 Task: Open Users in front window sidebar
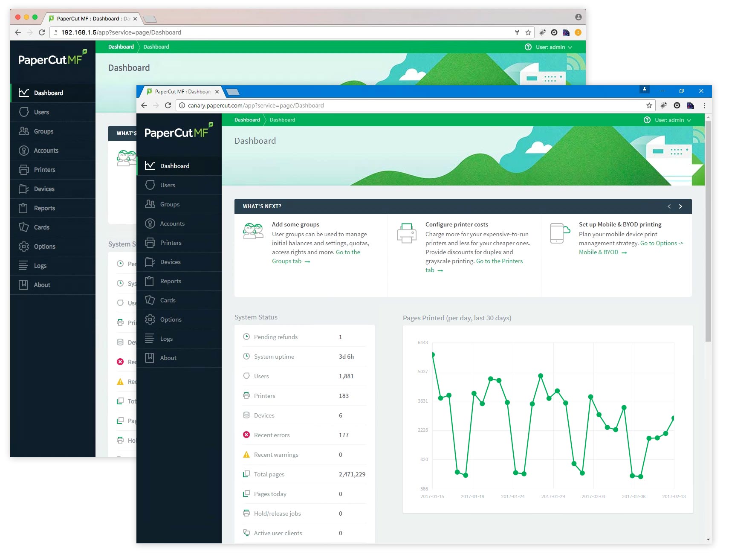pyautogui.click(x=179, y=185)
